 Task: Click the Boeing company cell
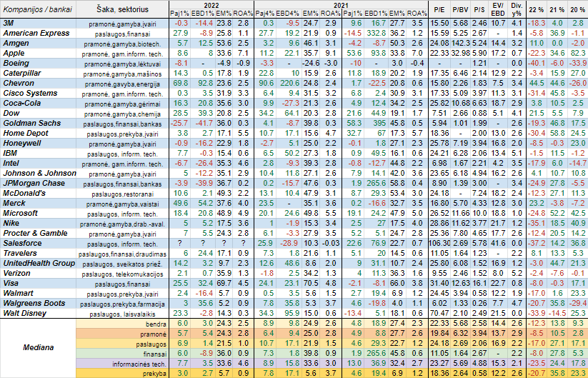(x=39, y=63)
